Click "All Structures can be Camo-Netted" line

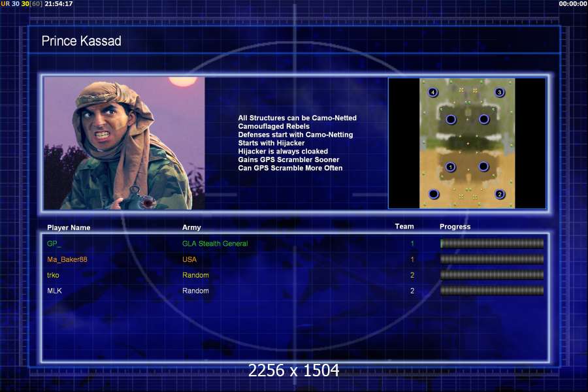pos(297,118)
